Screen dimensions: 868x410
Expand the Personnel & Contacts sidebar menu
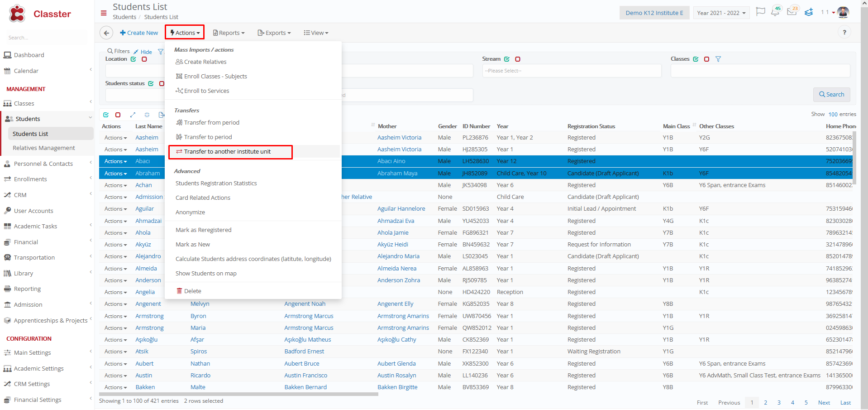[x=47, y=164]
